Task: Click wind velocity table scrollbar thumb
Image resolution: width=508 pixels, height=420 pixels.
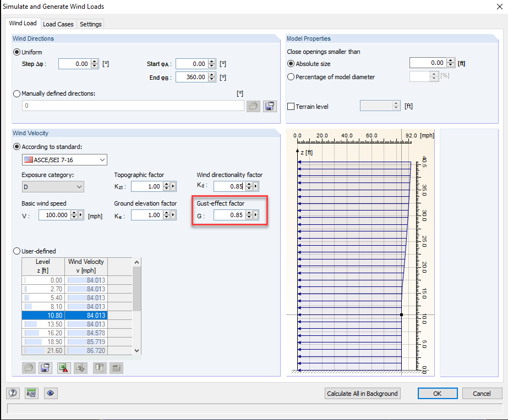Action: click(x=136, y=289)
